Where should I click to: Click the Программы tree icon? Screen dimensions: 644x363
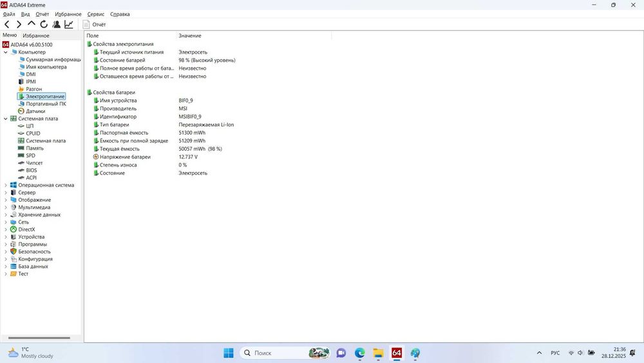(x=13, y=244)
